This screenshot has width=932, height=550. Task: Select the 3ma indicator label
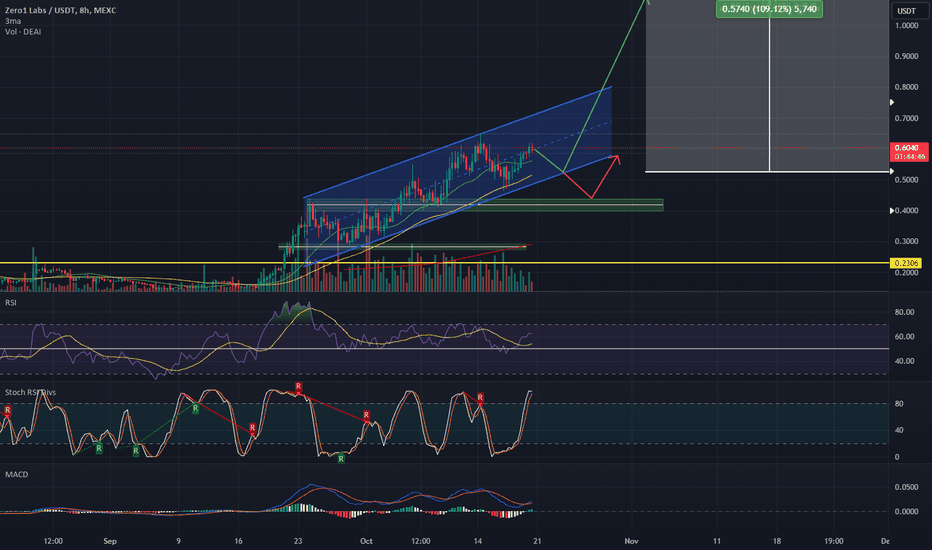tap(13, 21)
